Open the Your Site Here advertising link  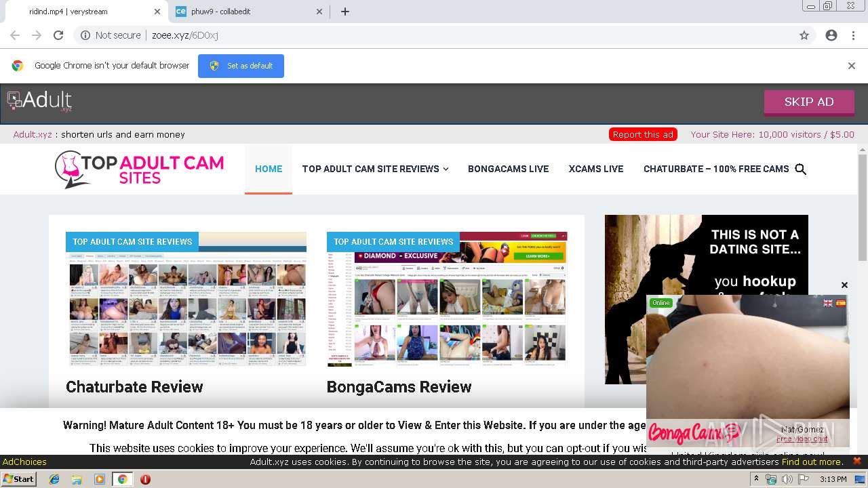(x=772, y=134)
